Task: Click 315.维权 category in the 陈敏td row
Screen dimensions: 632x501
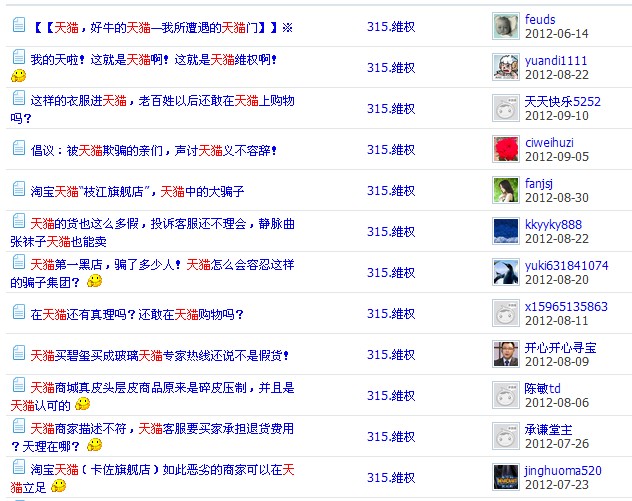Action: click(391, 395)
